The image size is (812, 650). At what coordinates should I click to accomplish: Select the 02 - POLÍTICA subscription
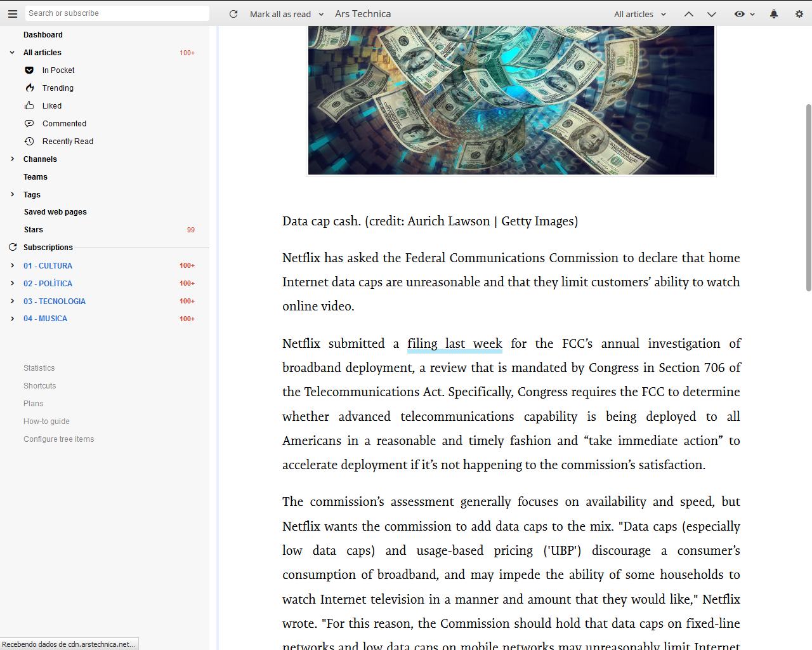(x=48, y=284)
